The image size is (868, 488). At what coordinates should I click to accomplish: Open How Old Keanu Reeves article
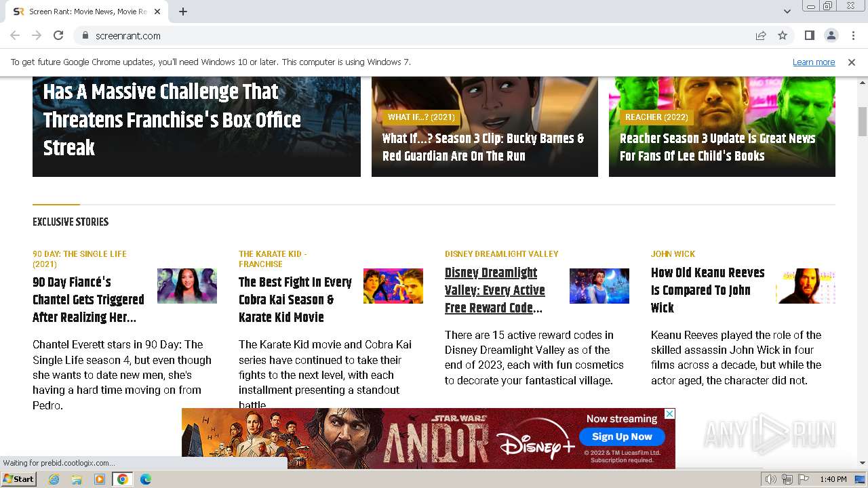click(707, 290)
